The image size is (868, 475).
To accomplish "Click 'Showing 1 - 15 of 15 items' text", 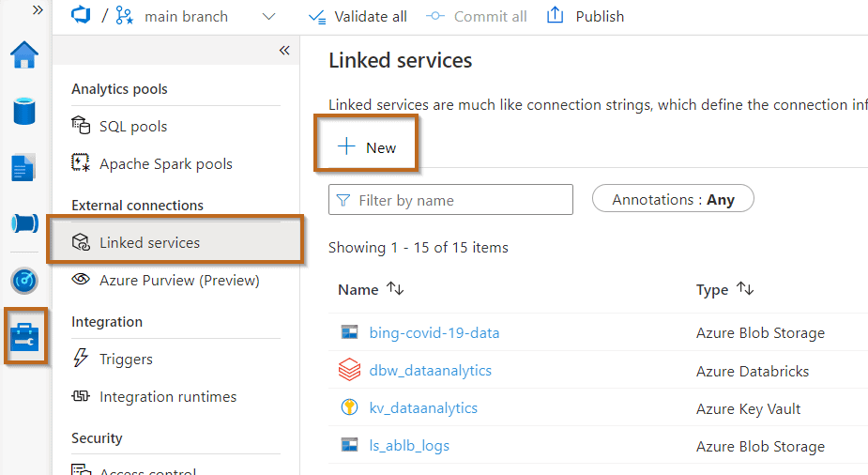I will click(x=419, y=248).
